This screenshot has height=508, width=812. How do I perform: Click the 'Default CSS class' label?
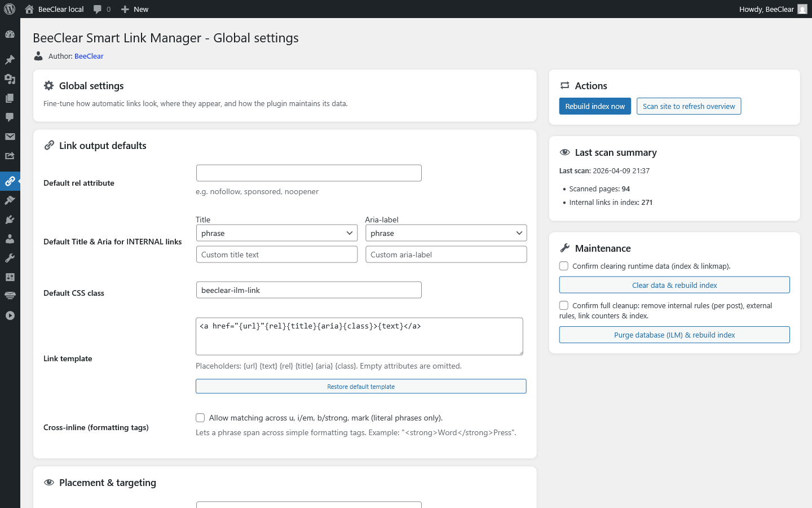coord(74,293)
